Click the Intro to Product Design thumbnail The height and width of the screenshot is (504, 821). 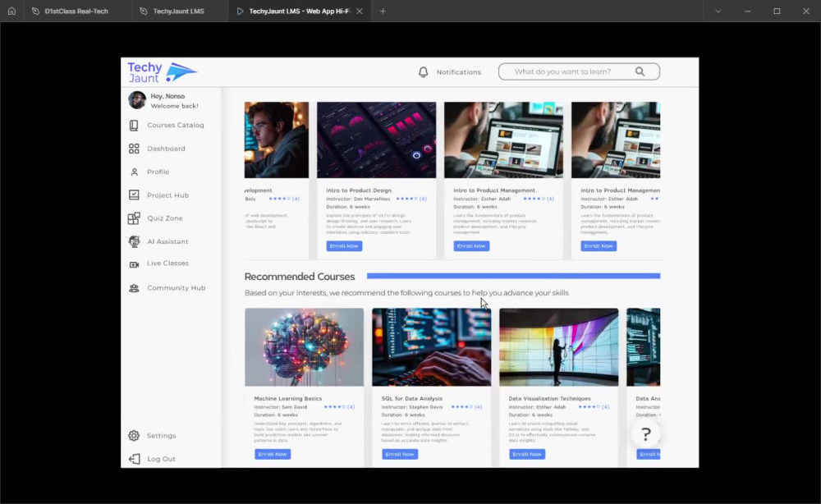(x=377, y=140)
